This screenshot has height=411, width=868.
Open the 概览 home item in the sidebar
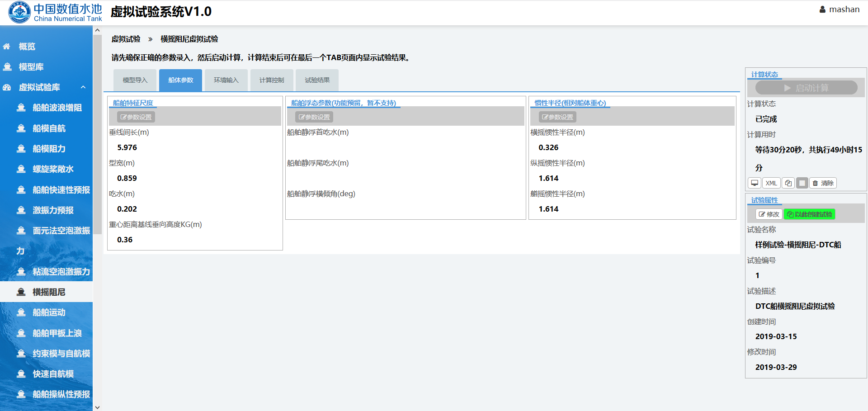point(27,47)
